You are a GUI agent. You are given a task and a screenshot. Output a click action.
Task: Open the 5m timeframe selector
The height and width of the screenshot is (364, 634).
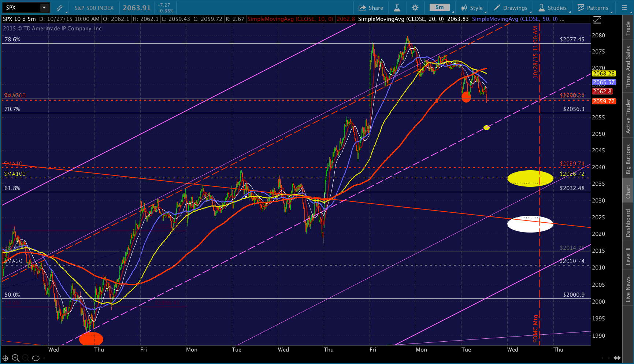click(x=440, y=8)
